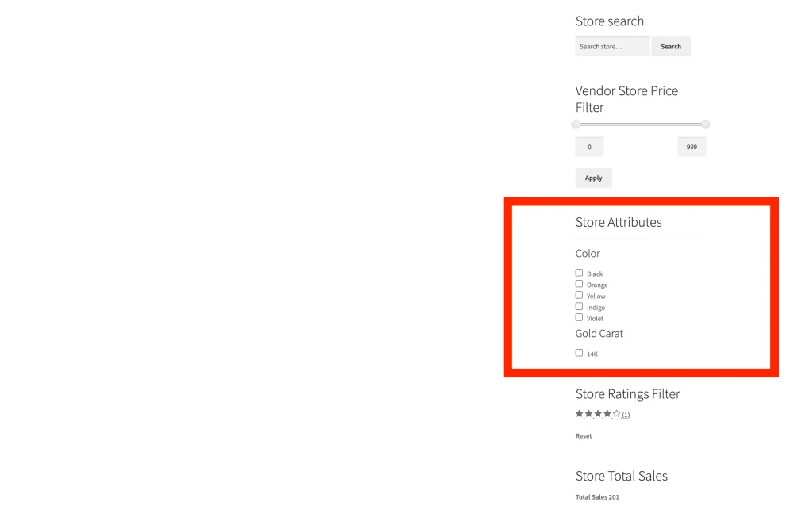The height and width of the screenshot is (525, 812).
Task: Focus the maximum price field showing 999
Action: [x=691, y=147]
